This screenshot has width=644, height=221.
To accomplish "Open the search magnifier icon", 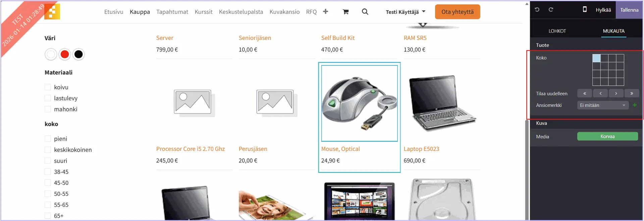I will pos(365,12).
